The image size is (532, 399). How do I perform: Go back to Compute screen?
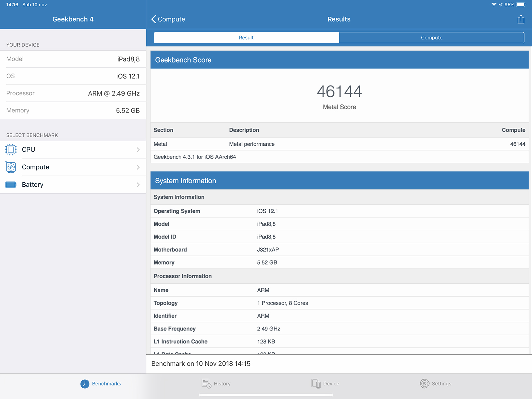tap(168, 19)
